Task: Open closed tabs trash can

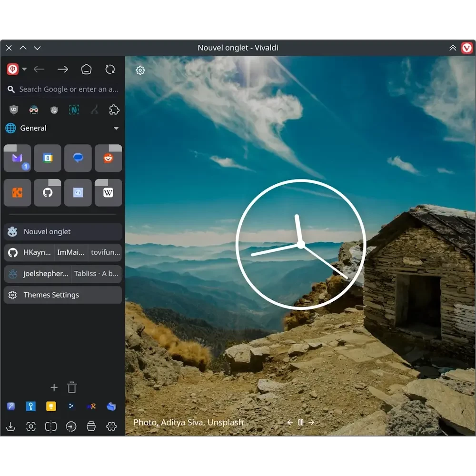Action: (x=72, y=387)
